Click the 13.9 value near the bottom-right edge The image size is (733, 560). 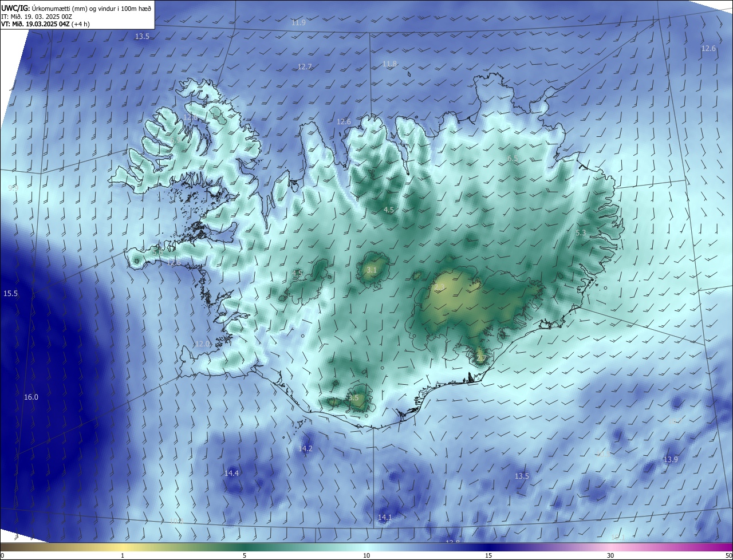click(x=671, y=460)
